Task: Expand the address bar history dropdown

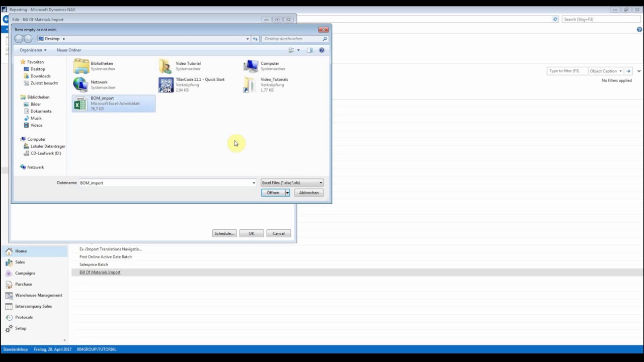Action: pyautogui.click(x=248, y=39)
